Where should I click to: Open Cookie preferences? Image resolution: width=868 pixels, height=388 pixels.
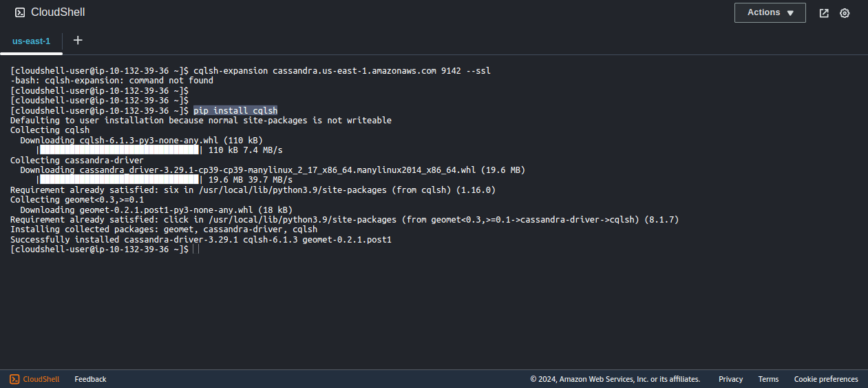tap(825, 379)
